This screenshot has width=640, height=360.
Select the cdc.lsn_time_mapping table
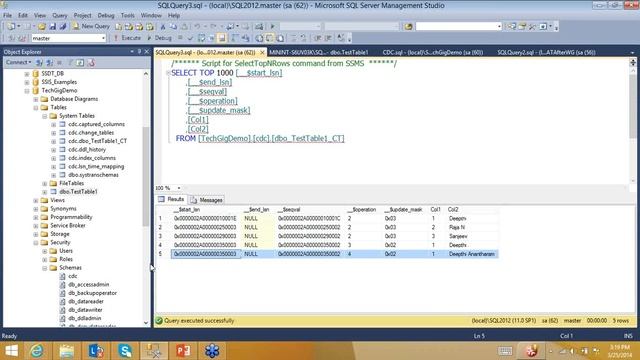point(96,167)
